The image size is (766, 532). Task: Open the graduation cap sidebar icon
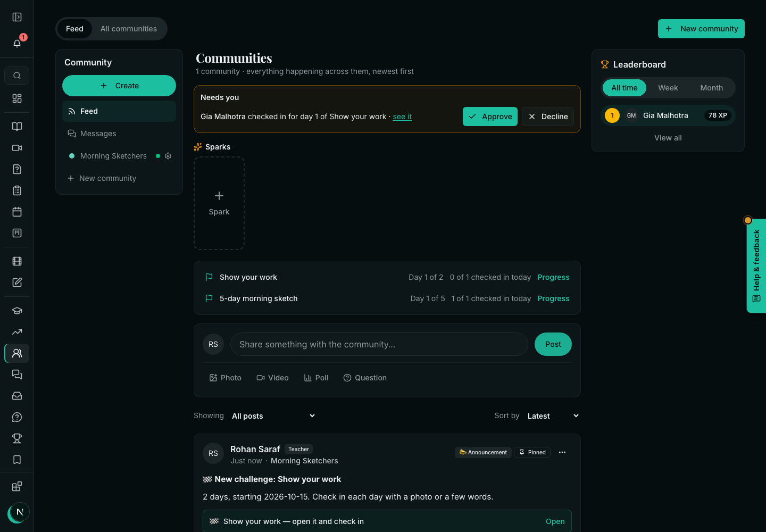pos(17,311)
